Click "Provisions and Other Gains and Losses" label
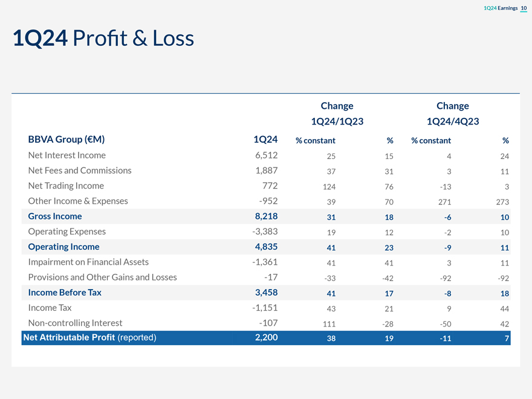Viewport: 532px width, 399px height. click(x=102, y=277)
